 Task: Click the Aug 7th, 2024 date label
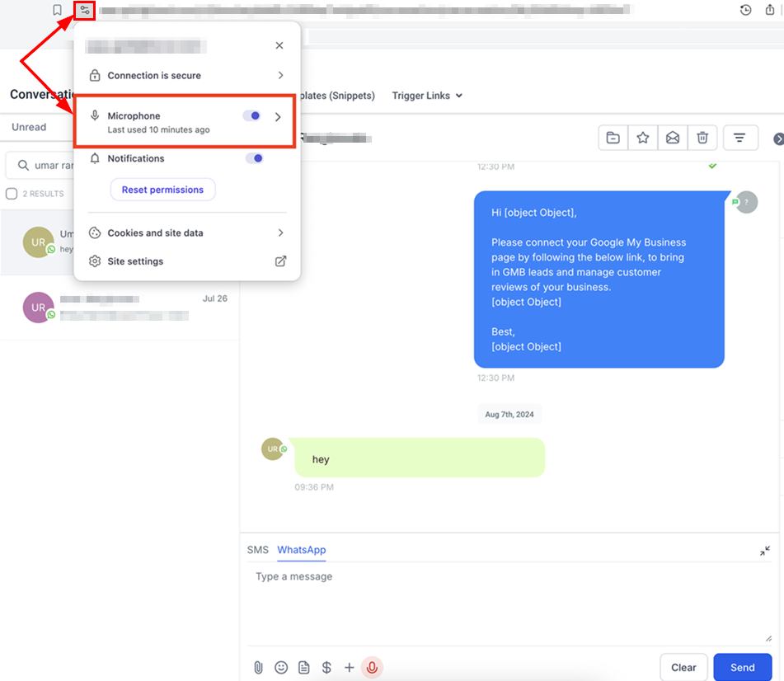click(509, 415)
